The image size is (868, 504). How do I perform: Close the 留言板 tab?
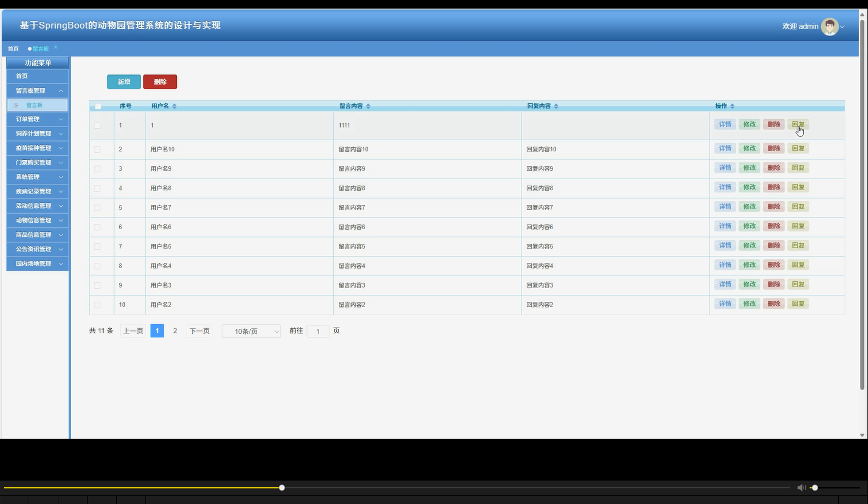tap(56, 47)
